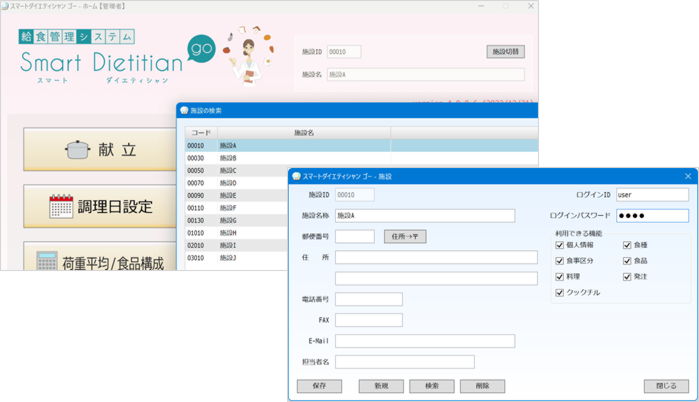The image size is (699, 402).
Task: Click the 施設名称 field containing 施設A
Action: coord(425,216)
